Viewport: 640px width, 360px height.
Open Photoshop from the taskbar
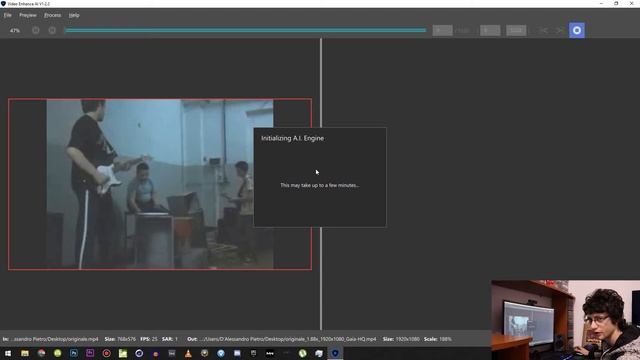[x=74, y=353]
